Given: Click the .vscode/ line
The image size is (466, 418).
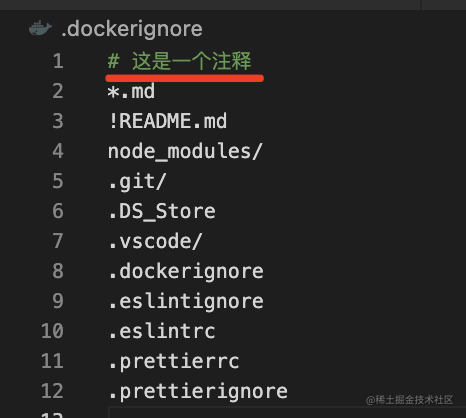Looking at the screenshot, I should 155,241.
